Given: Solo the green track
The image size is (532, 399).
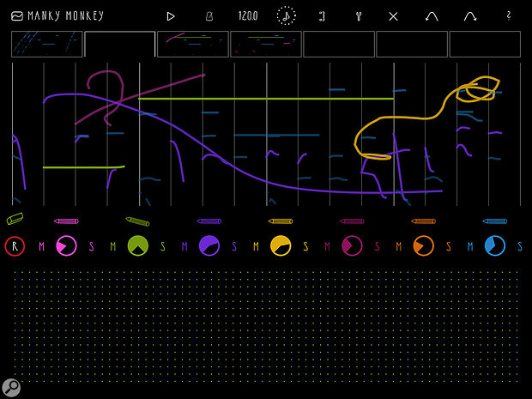Looking at the screenshot, I should point(163,246).
